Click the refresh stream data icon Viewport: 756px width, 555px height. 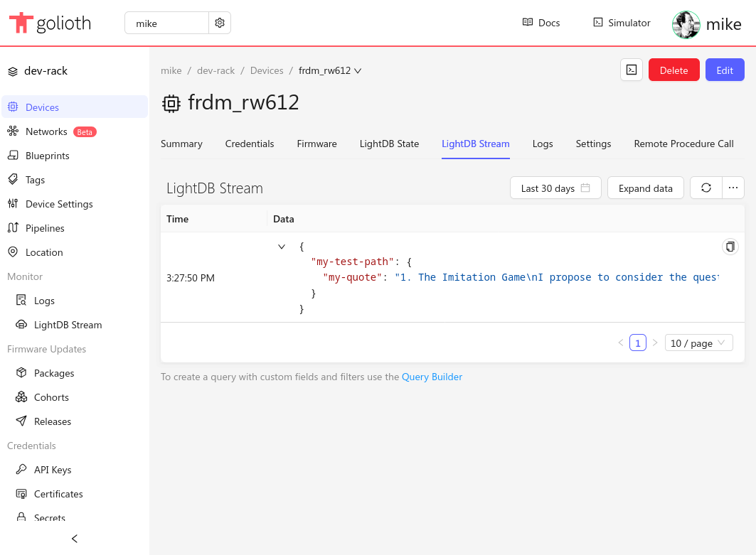(706, 188)
